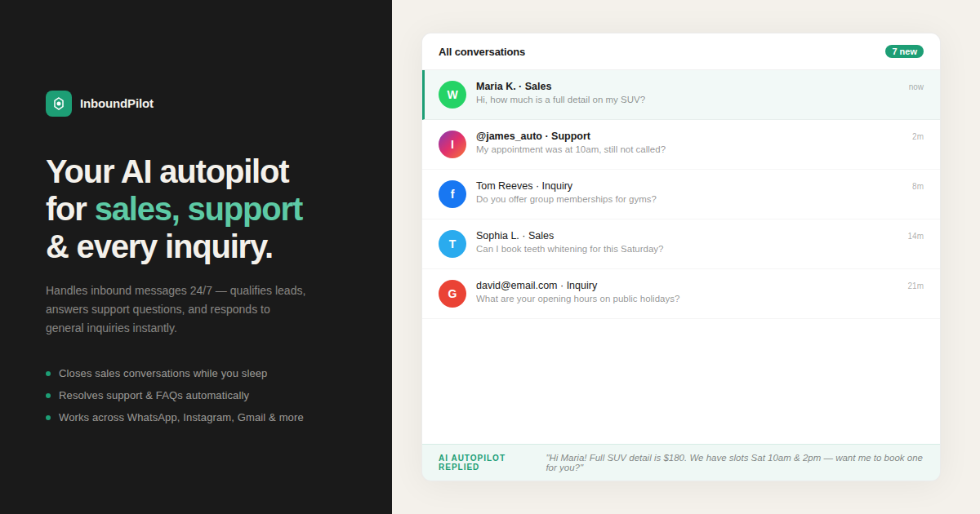Open the Facebook avatar for Tom Reeves
This screenshot has width=980, height=514.
point(452,194)
